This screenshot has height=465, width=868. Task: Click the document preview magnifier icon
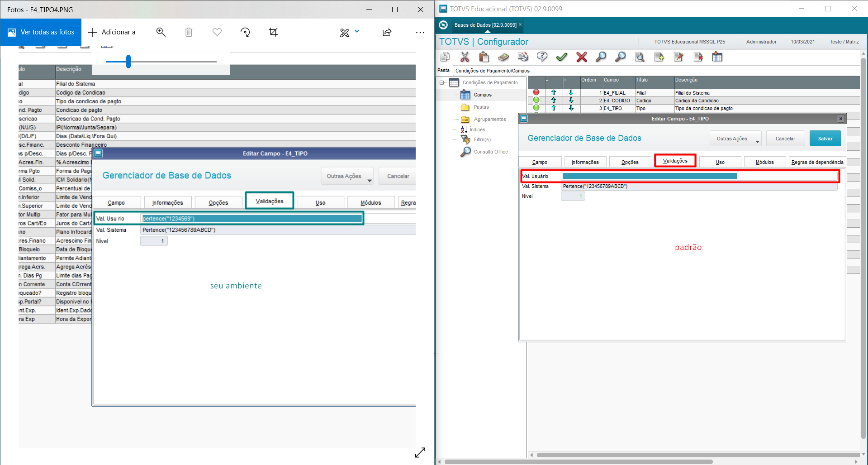[640, 57]
